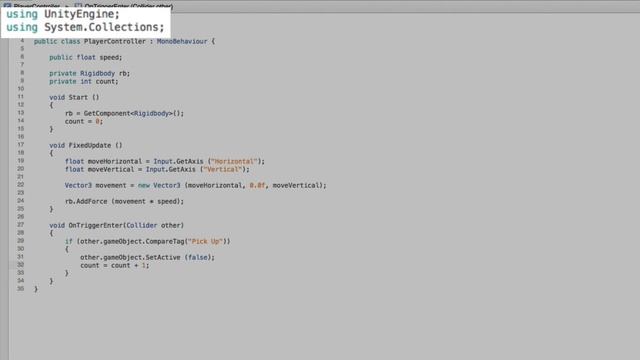
Task: Click moveHorizontal variable in float declaration
Action: pos(115,161)
